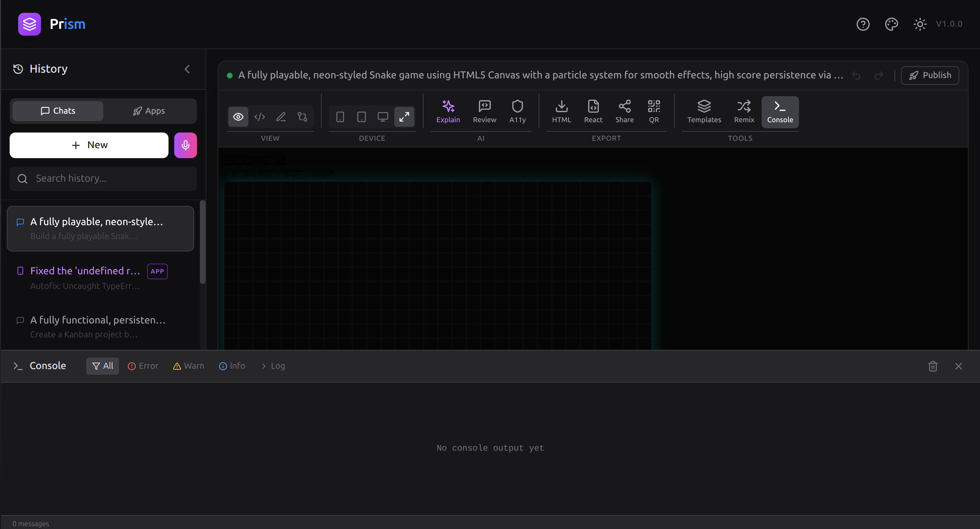The height and width of the screenshot is (529, 980).
Task: Open the A11y shield check
Action: pos(517,111)
